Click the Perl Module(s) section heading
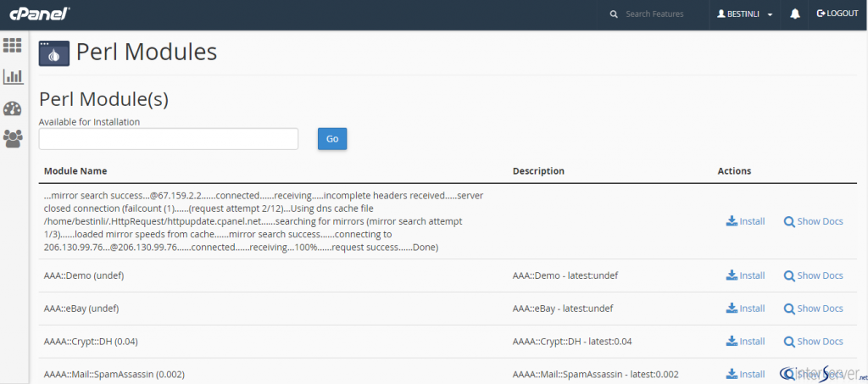This screenshot has height=384, width=868. click(x=103, y=99)
